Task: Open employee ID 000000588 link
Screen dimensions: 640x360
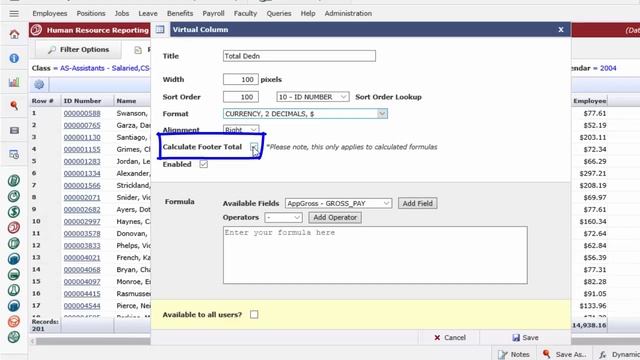Action: pos(82,113)
